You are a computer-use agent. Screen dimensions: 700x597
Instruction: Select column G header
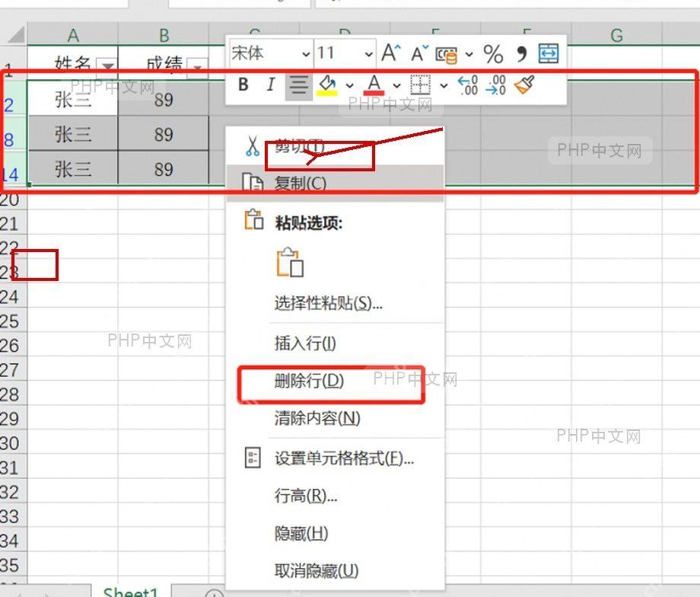click(616, 35)
